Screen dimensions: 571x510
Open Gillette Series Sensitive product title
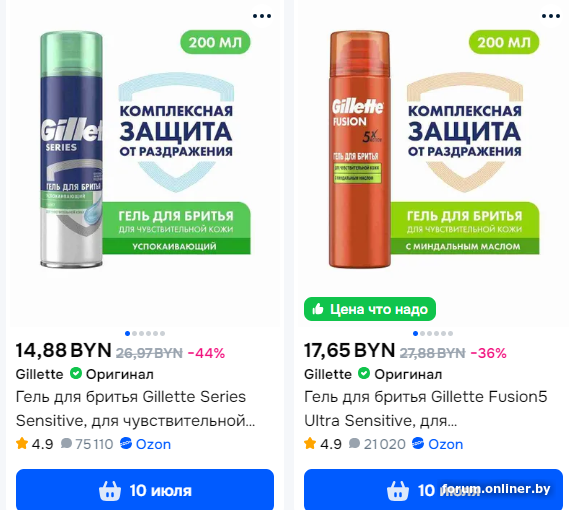coord(135,408)
